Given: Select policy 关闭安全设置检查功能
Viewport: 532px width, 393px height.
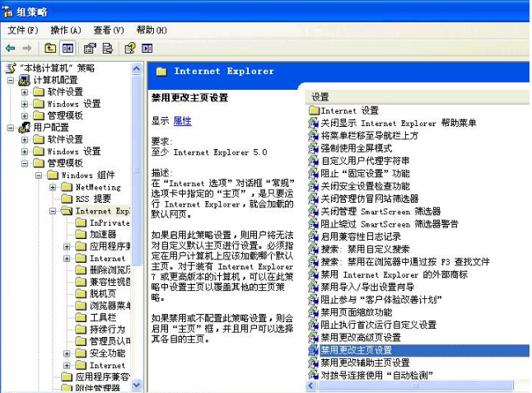Looking at the screenshot, I should [x=365, y=186].
